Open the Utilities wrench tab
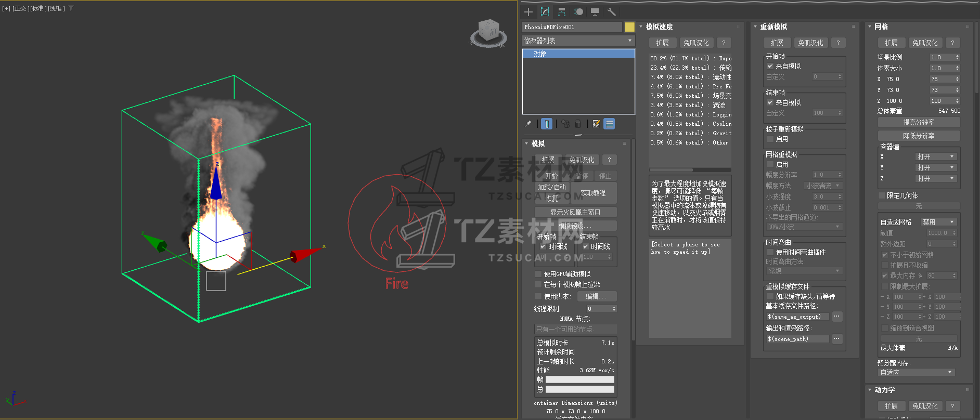Image resolution: width=980 pixels, height=420 pixels. pyautogui.click(x=612, y=12)
